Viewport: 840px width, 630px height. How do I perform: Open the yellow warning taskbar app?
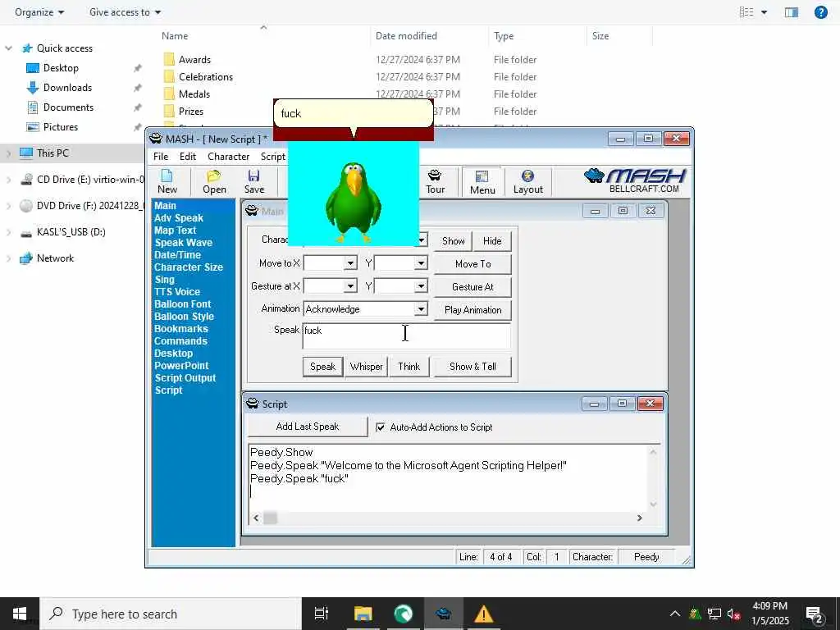483,614
